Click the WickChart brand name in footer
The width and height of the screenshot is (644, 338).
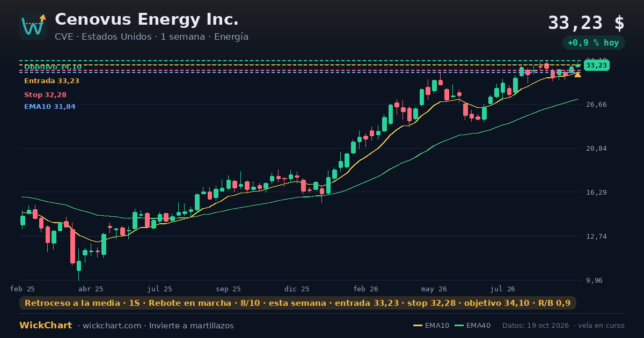tap(46, 326)
